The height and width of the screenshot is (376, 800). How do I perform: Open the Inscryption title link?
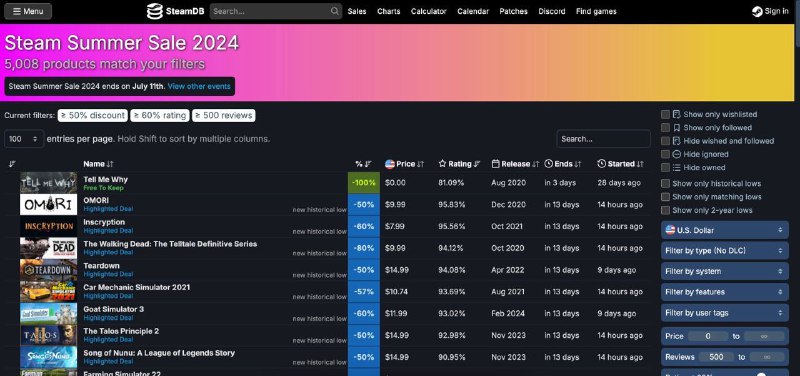pos(104,222)
